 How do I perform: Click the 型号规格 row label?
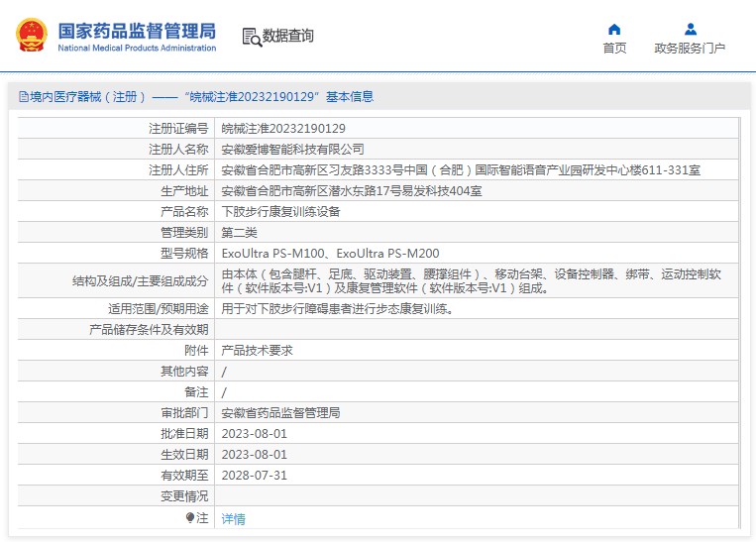click(184, 253)
